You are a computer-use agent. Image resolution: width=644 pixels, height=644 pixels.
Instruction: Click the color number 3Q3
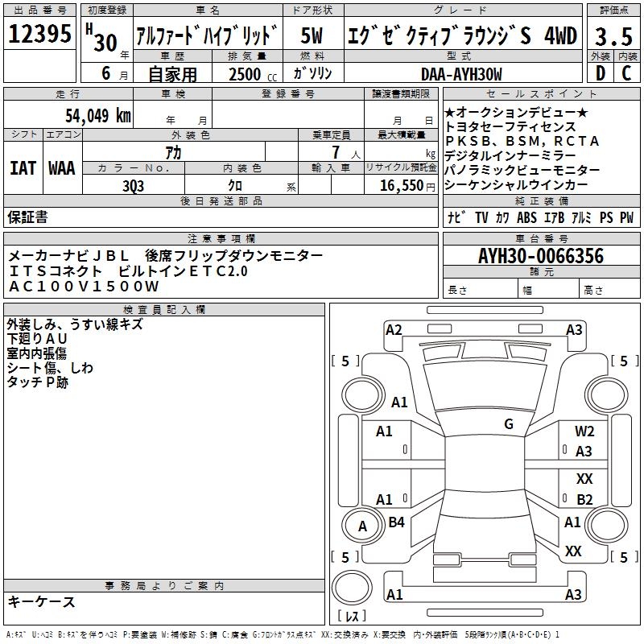click(x=133, y=186)
